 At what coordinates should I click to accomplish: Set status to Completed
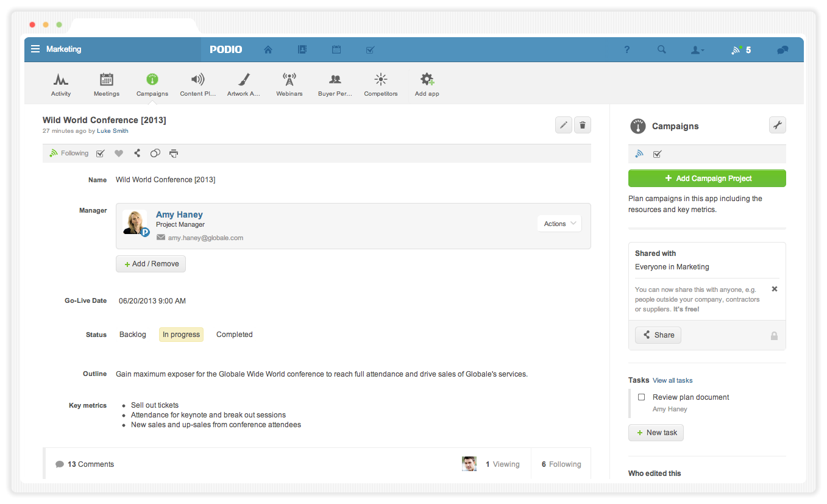pos(235,335)
